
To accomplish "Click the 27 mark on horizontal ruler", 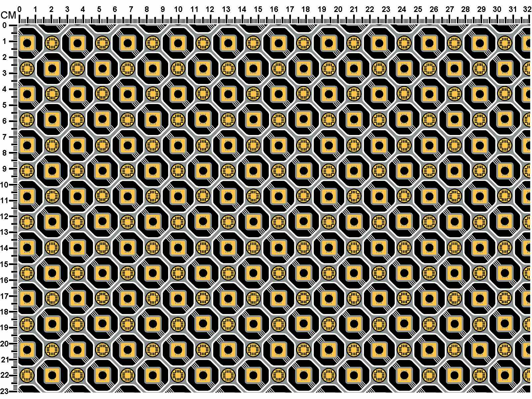I will pos(450,10).
